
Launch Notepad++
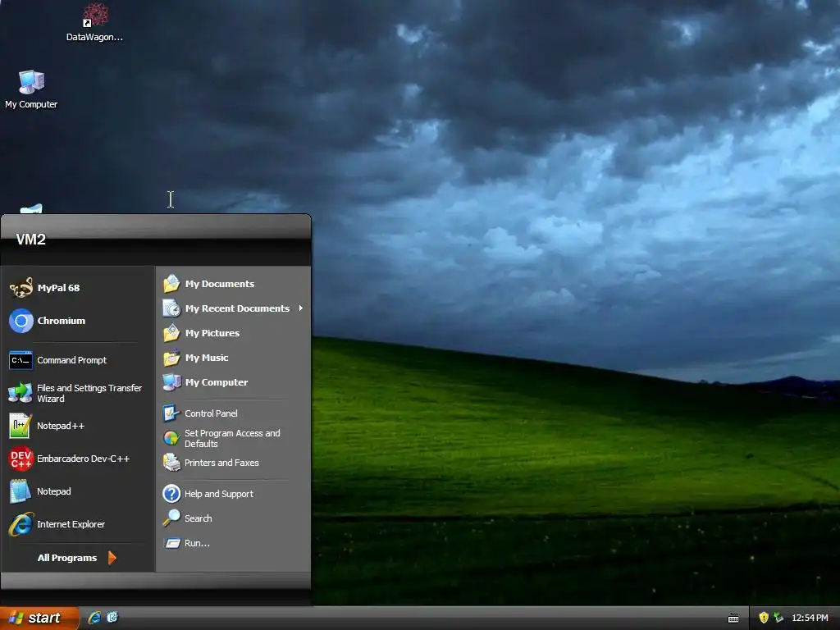(x=78, y=426)
